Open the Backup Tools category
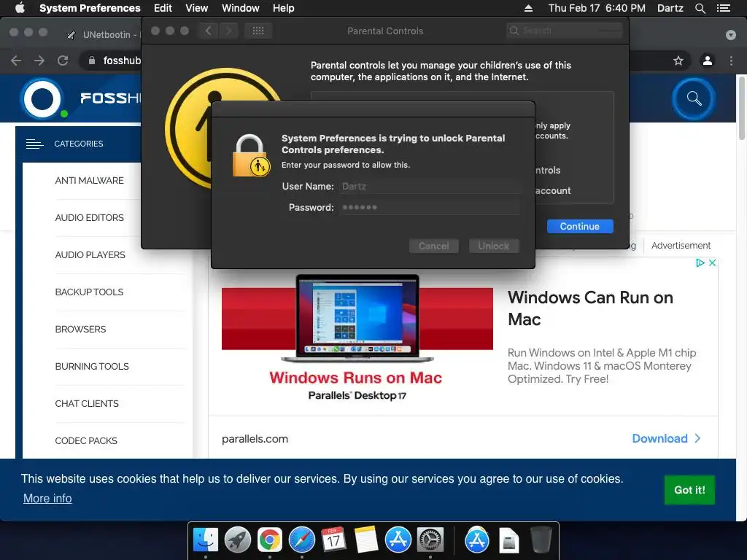This screenshot has width=747, height=560. [89, 292]
